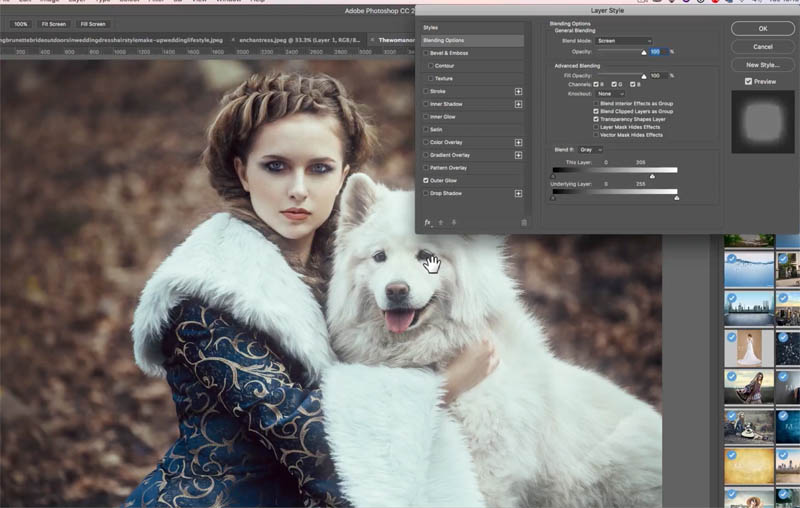Open the Knockout dropdown set to None
The height and width of the screenshot is (508, 800).
pos(609,94)
